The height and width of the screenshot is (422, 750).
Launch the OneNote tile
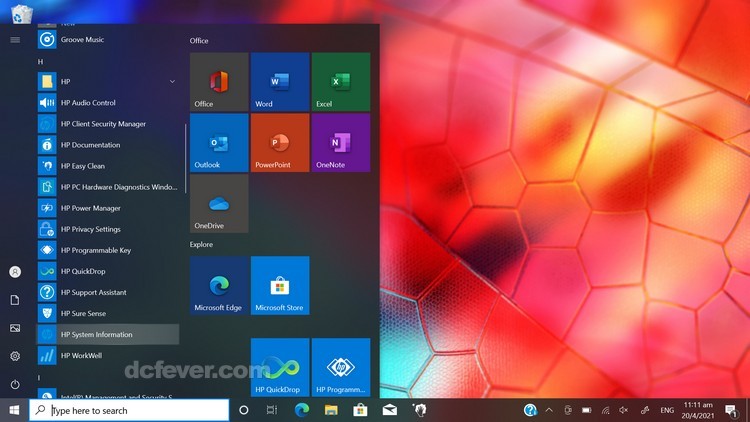tap(341, 143)
